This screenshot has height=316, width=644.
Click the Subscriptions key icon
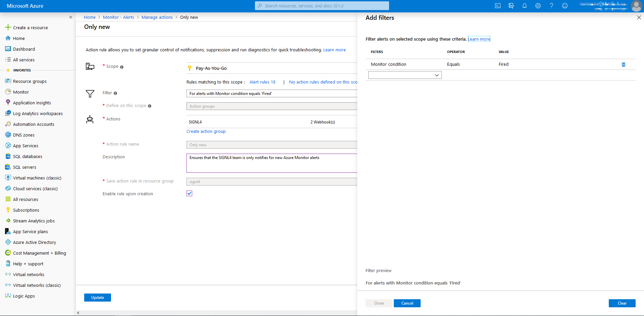[x=8, y=210]
